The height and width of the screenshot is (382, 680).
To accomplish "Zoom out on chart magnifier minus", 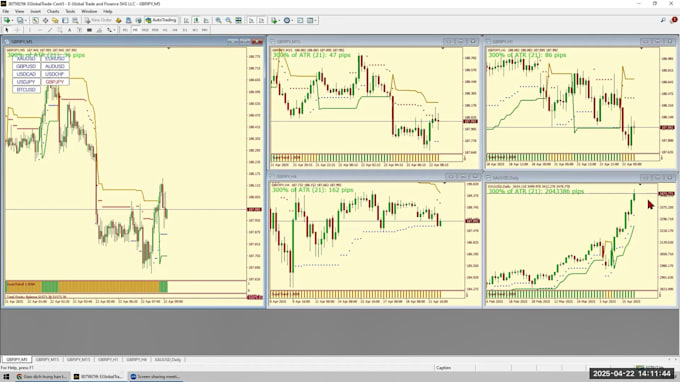I will point(229,20).
